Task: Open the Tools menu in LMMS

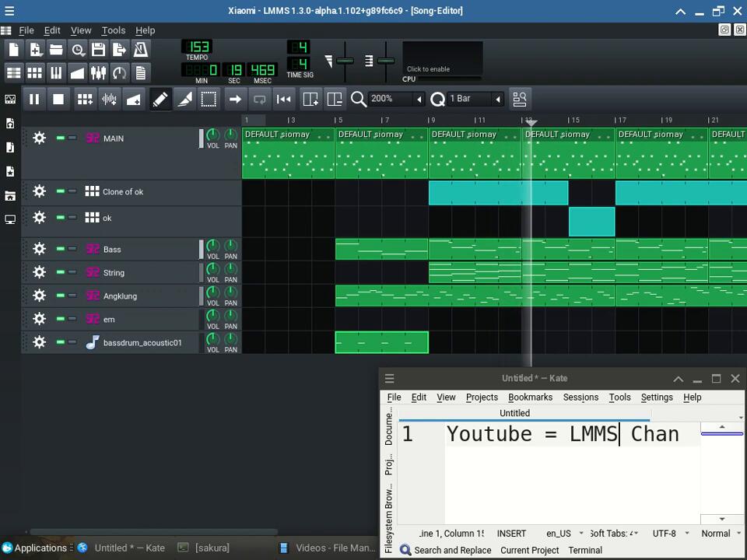Action: click(113, 30)
